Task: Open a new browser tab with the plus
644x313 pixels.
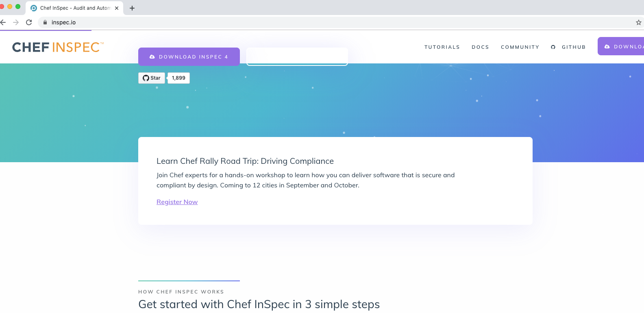Action: 132,8
